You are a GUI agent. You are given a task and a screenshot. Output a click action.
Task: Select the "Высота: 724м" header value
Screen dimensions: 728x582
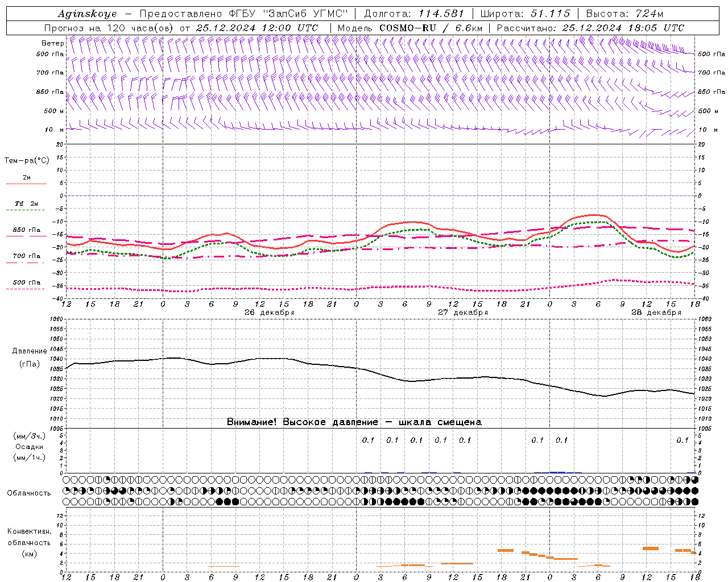624,14
